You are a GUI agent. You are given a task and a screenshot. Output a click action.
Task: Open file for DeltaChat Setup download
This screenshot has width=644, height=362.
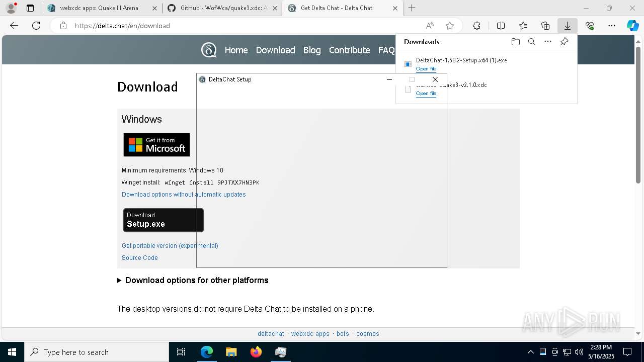tap(426, 69)
